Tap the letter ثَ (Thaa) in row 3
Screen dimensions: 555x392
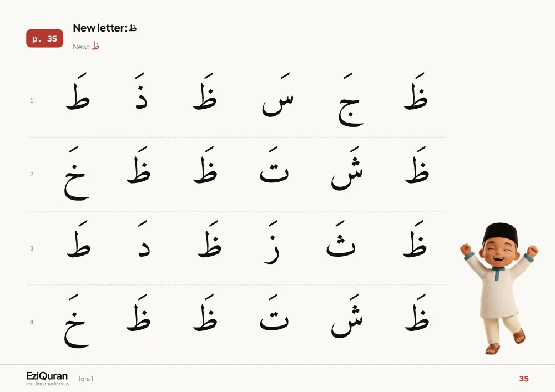(x=341, y=238)
